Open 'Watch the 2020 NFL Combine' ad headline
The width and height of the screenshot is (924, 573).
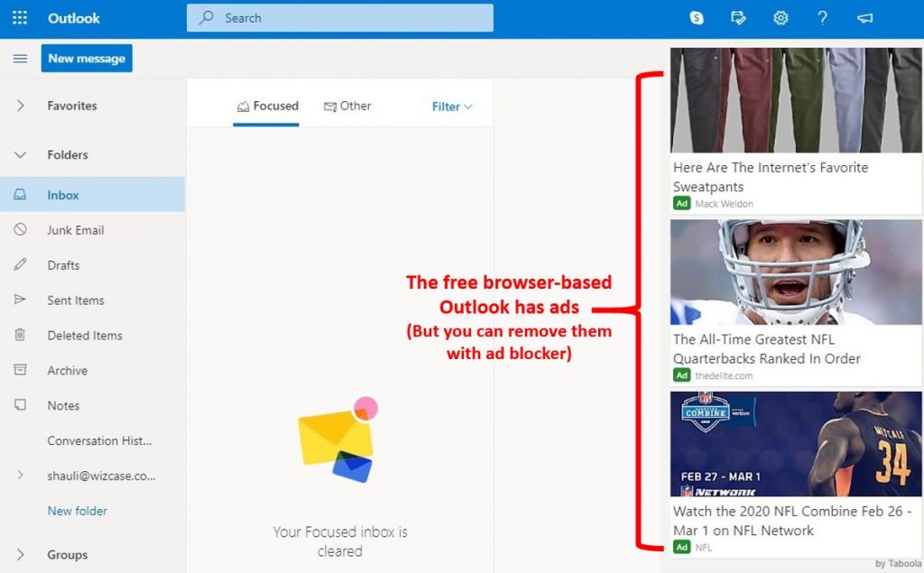[x=792, y=521]
